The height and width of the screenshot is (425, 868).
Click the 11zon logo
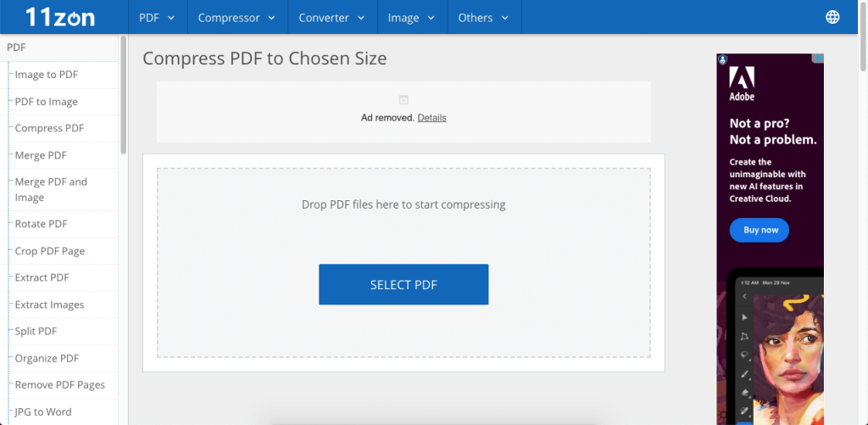coord(59,17)
